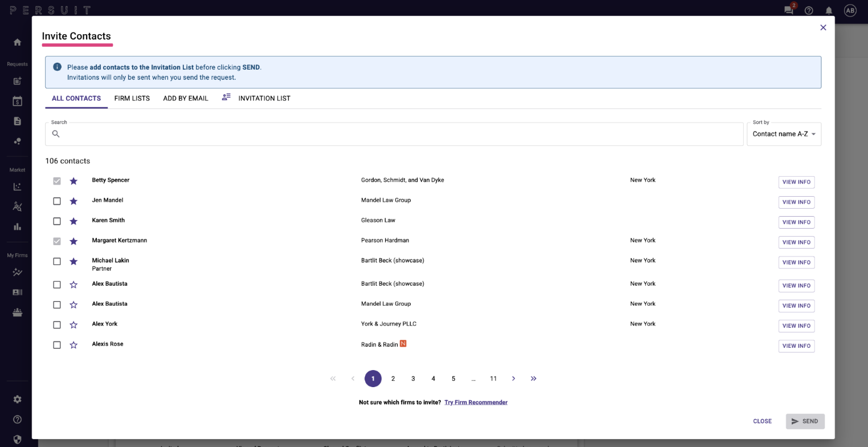The image size is (868, 447).
Task: View info for Alexis Rose
Action: 796,346
